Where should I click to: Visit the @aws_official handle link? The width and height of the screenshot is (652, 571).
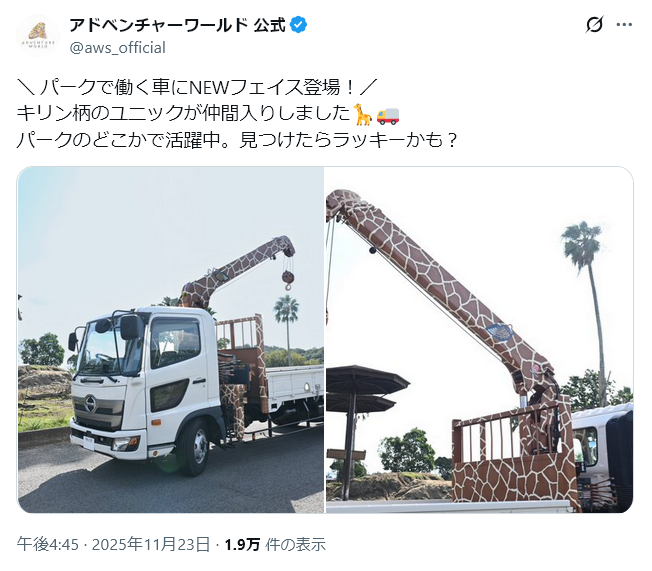coord(118,47)
